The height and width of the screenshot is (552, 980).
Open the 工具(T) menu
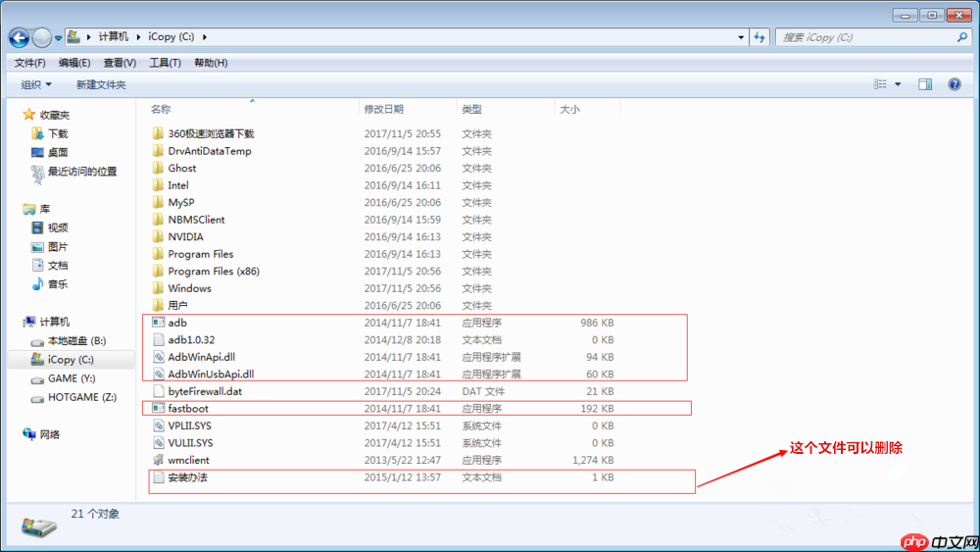[x=165, y=63]
